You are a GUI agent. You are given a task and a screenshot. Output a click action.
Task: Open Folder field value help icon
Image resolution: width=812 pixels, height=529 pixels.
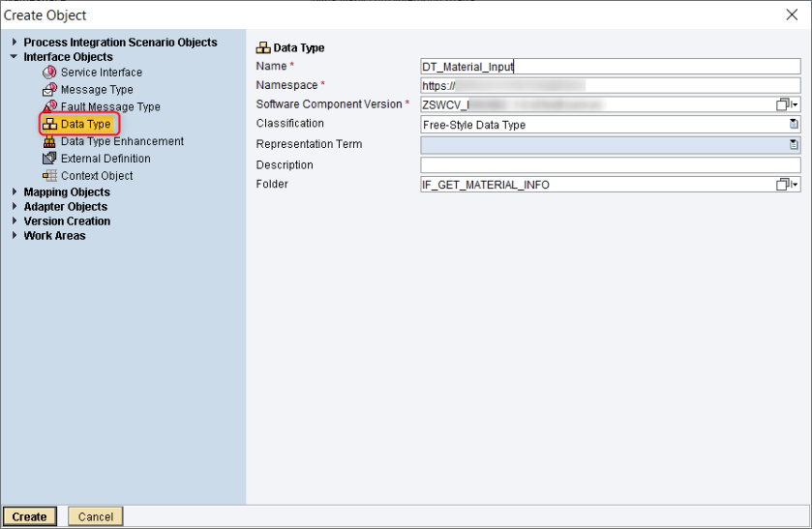click(x=784, y=185)
